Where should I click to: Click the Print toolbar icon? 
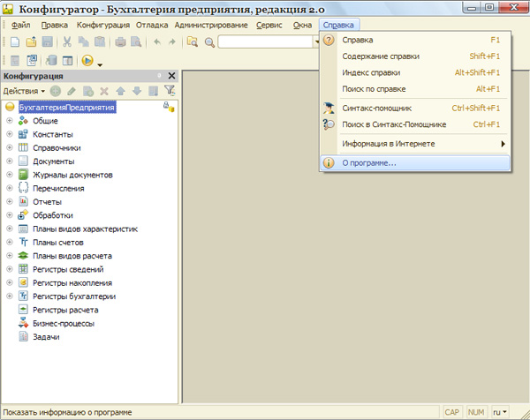point(120,41)
